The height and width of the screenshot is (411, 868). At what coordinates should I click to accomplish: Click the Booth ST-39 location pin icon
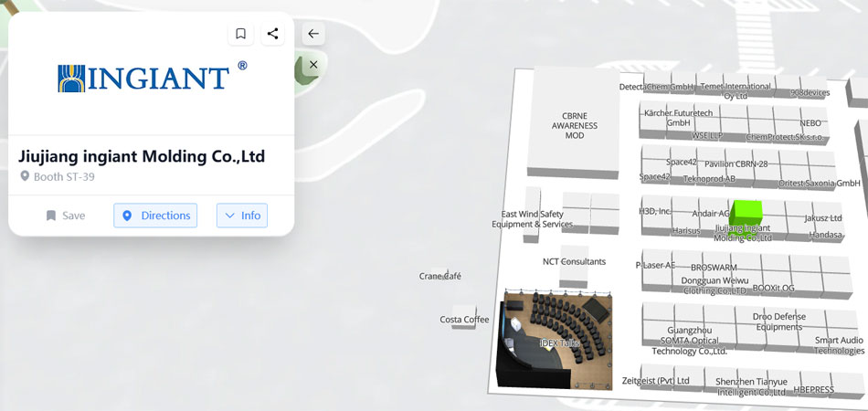click(25, 176)
